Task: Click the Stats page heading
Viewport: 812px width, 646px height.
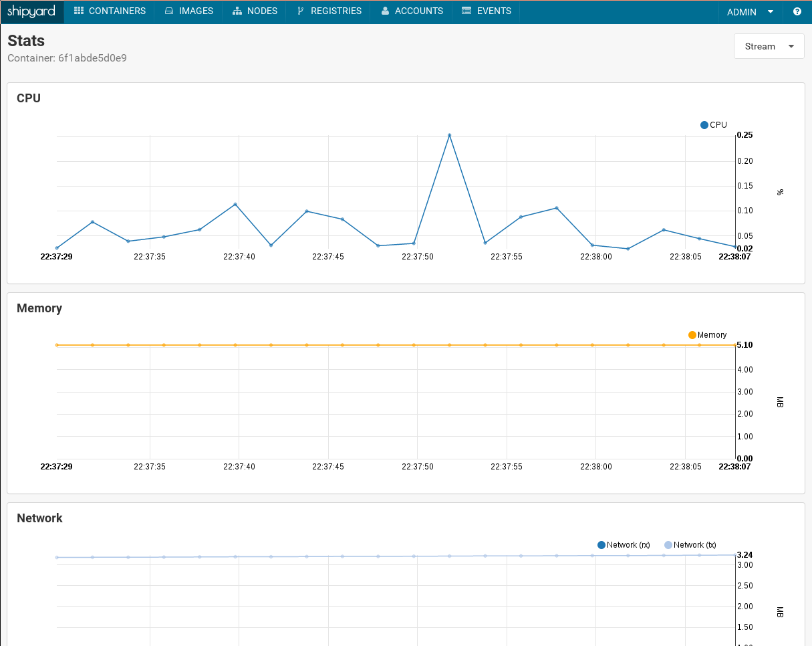Action: pyautogui.click(x=26, y=41)
